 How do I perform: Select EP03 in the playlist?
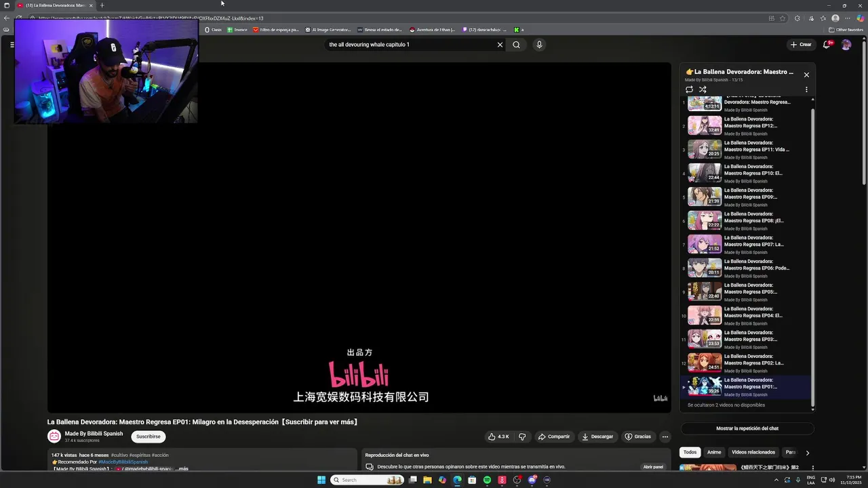746,339
